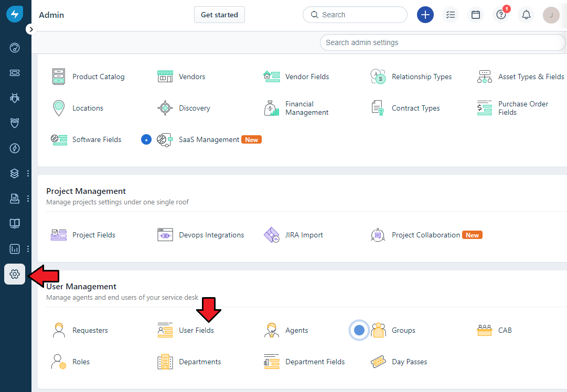This screenshot has height=392, width=567.
Task: Open the Releases lightning circle icon in the sidebar
Action: click(15, 148)
